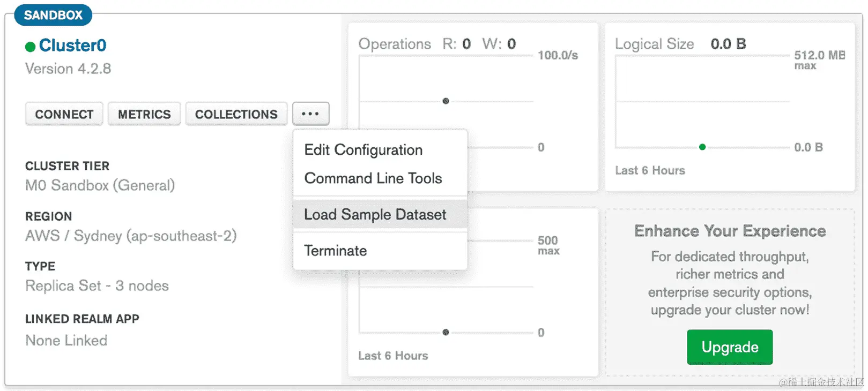Open the Cluster0 name link
The height and width of the screenshot is (391, 868).
click(72, 46)
